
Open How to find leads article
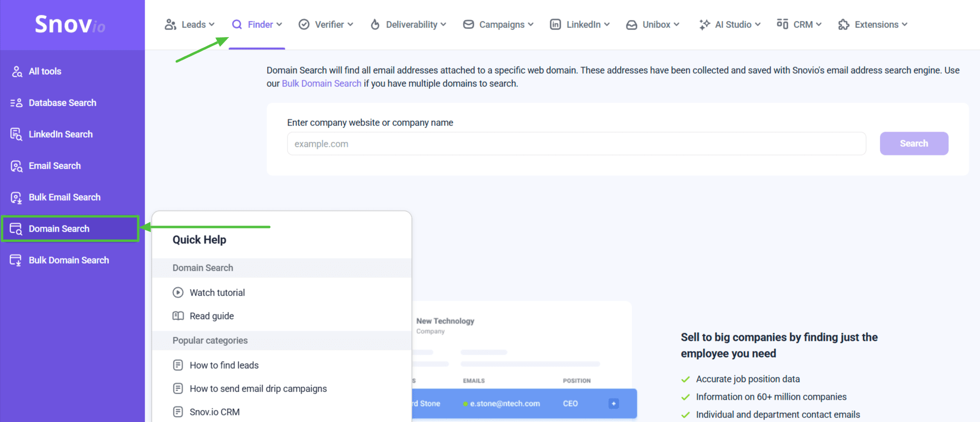[224, 365]
